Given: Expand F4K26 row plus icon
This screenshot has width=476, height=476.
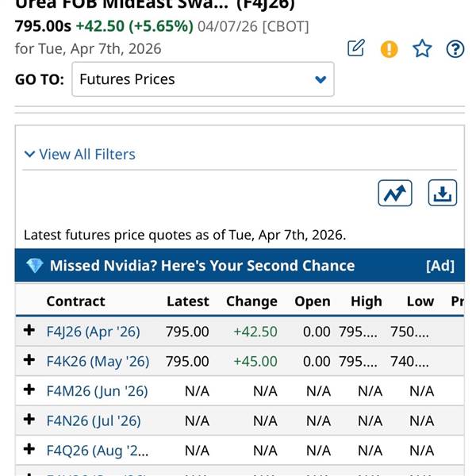Looking at the screenshot, I should 29,360.
